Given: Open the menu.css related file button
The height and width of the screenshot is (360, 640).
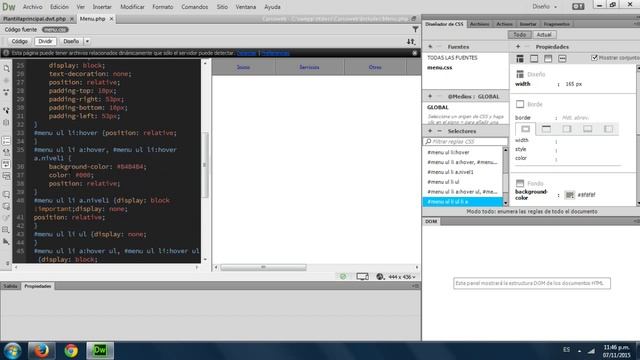Looking at the screenshot, I should click(55, 29).
